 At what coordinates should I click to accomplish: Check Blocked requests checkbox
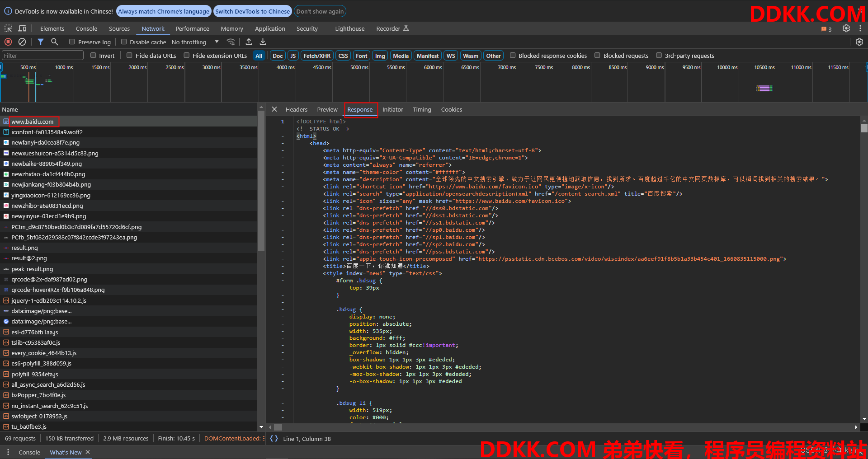[x=597, y=55]
